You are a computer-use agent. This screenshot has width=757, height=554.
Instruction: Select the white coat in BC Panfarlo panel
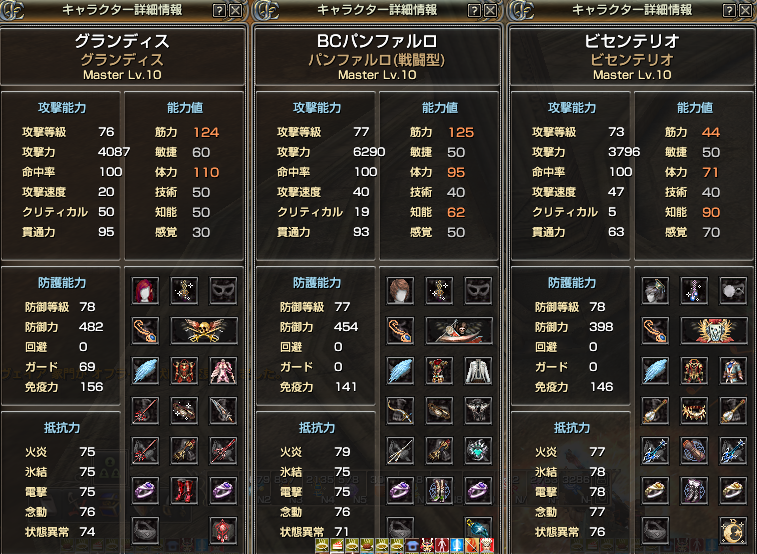478,371
